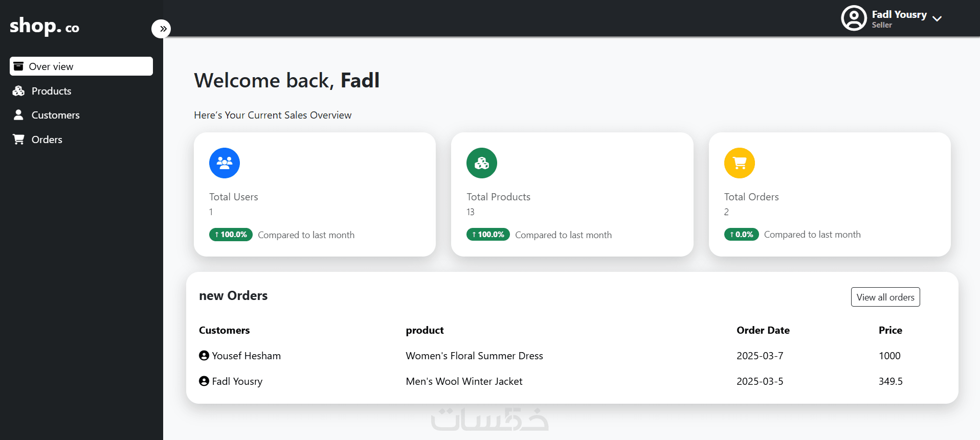Click the Total Users 100.0% growth badge
The image size is (980, 440).
coord(231,235)
